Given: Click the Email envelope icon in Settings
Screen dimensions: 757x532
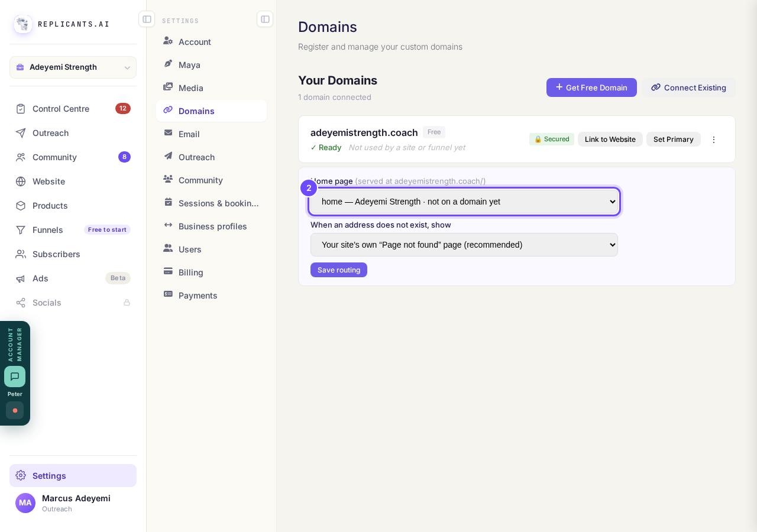Looking at the screenshot, I should point(168,133).
